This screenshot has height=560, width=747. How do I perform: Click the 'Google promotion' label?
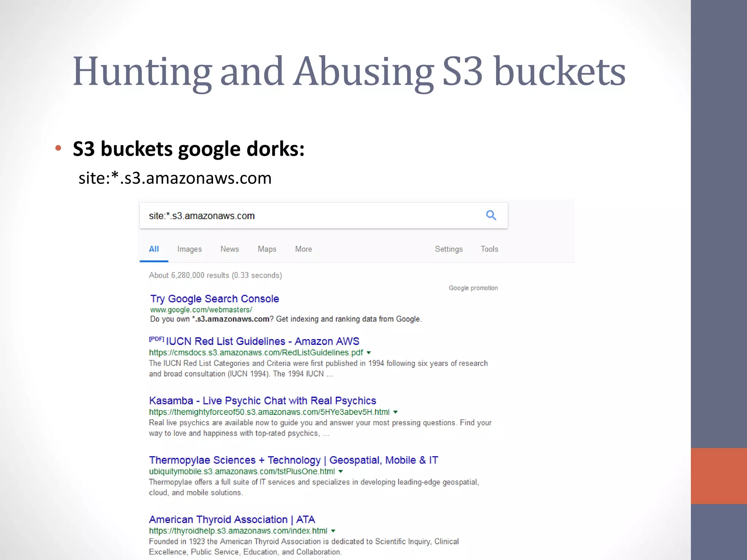pyautogui.click(x=473, y=288)
